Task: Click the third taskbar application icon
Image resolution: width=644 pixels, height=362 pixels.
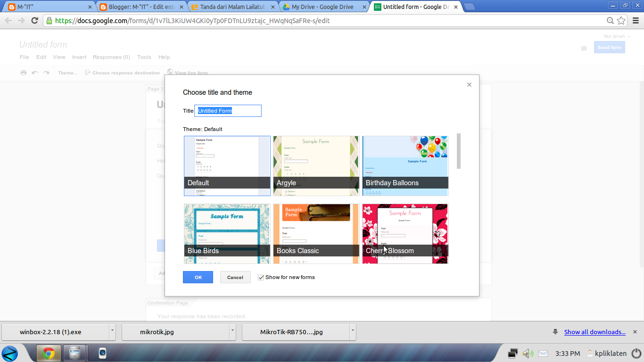Action: [x=102, y=353]
